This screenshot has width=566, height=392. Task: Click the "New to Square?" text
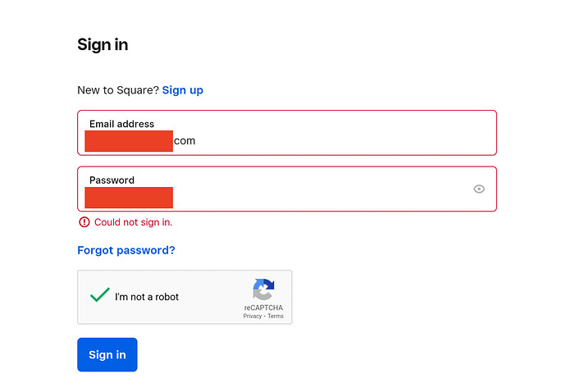(x=118, y=90)
